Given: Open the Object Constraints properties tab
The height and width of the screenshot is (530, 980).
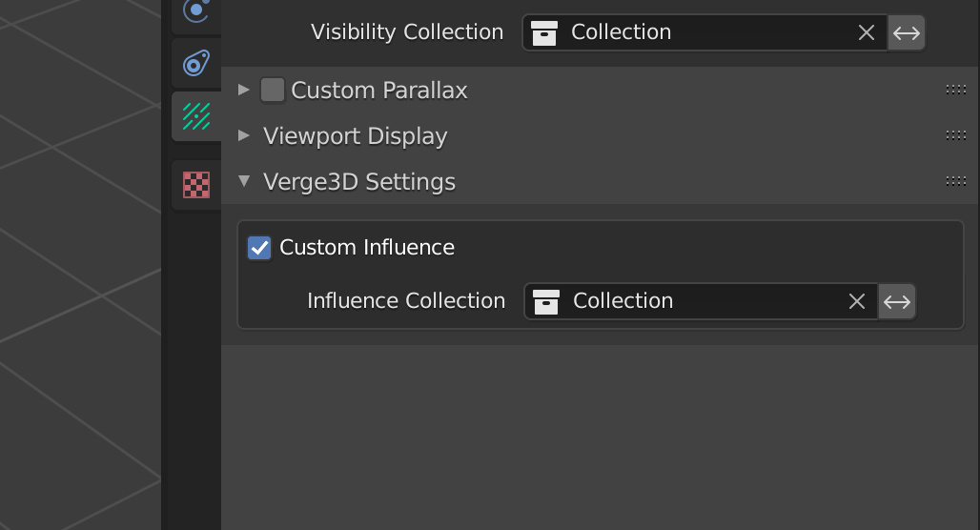Looking at the screenshot, I should [x=196, y=63].
